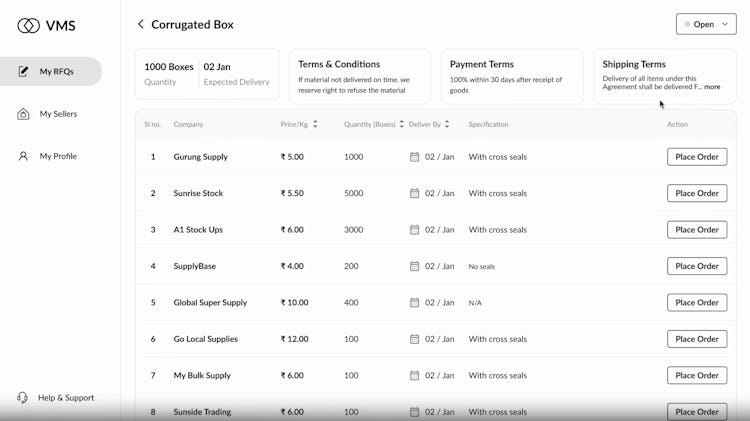
Task: Click calendar icon in Go Local Supplies row
Action: [414, 339]
